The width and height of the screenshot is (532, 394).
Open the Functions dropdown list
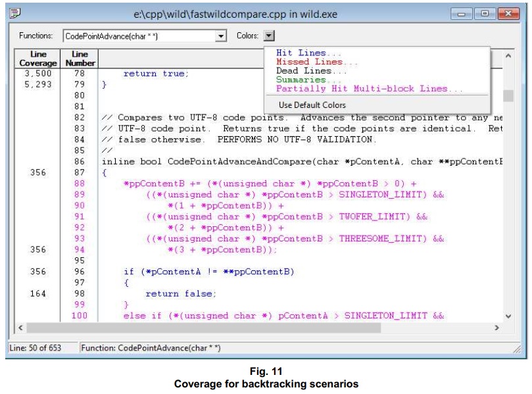click(221, 36)
